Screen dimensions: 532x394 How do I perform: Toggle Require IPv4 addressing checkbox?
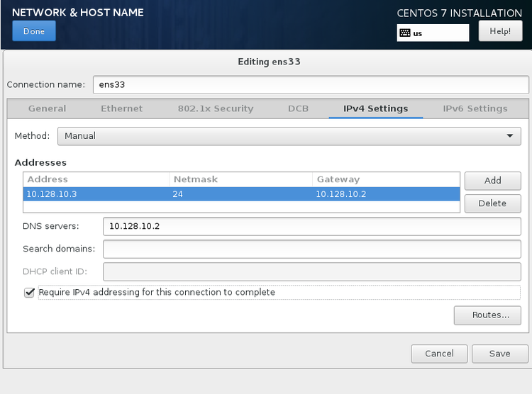29,292
